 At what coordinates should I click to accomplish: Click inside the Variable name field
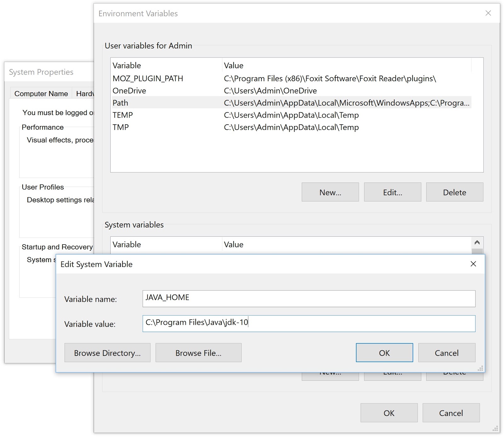point(309,299)
